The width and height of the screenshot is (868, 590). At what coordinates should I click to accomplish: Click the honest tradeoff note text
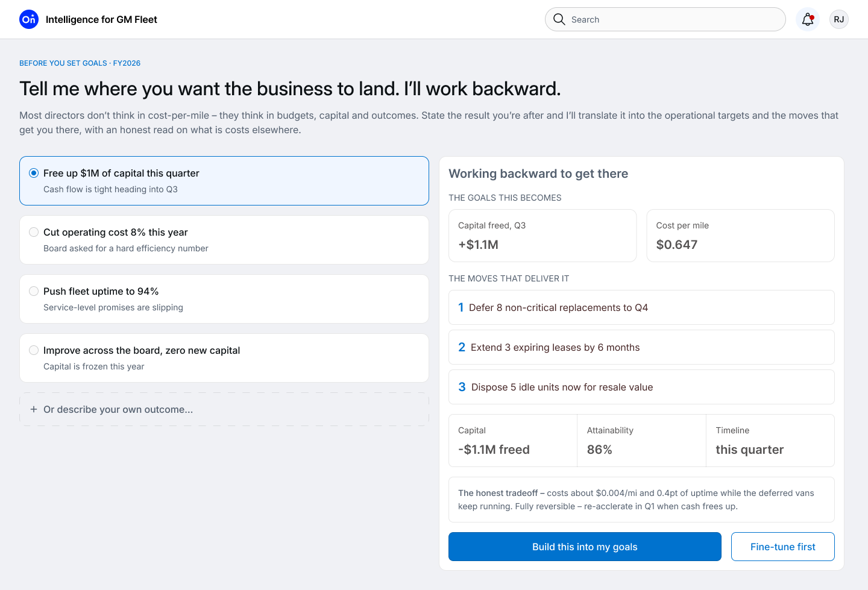[636, 500]
